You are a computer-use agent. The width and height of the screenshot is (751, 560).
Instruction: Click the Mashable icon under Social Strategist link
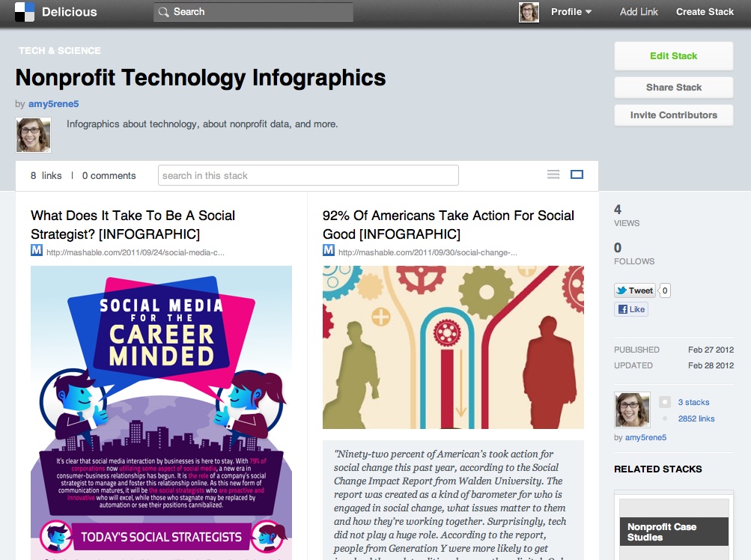37,250
